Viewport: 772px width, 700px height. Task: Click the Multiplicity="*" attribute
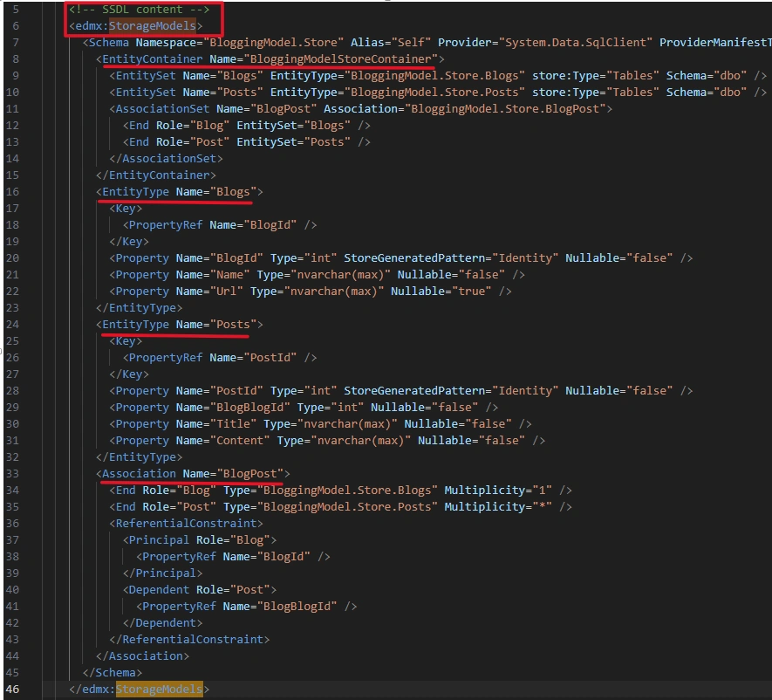click(498, 507)
